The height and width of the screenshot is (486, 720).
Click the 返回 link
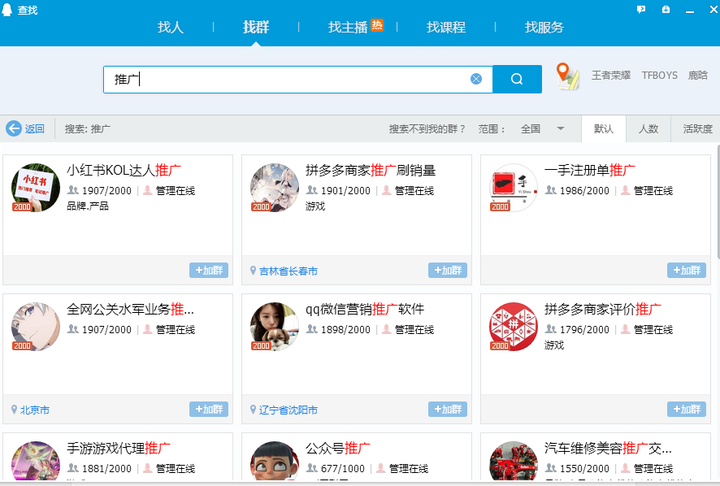[x=34, y=129]
